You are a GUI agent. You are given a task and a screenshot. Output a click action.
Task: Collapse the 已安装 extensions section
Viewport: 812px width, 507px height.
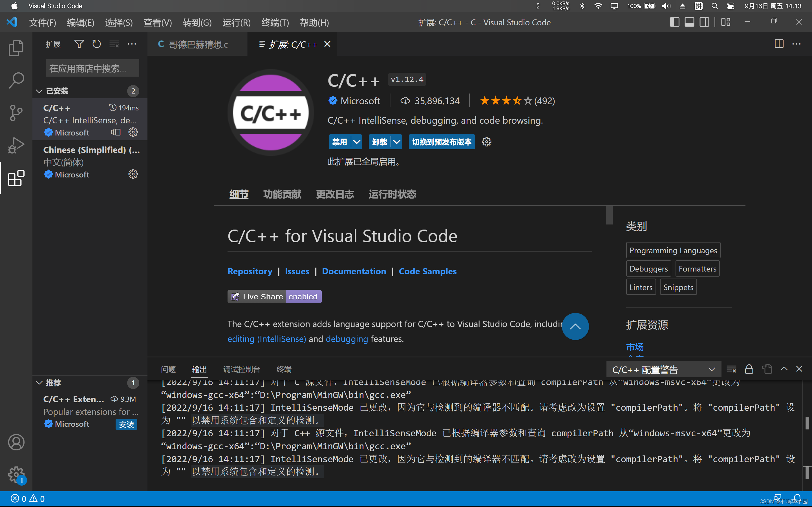click(x=39, y=91)
